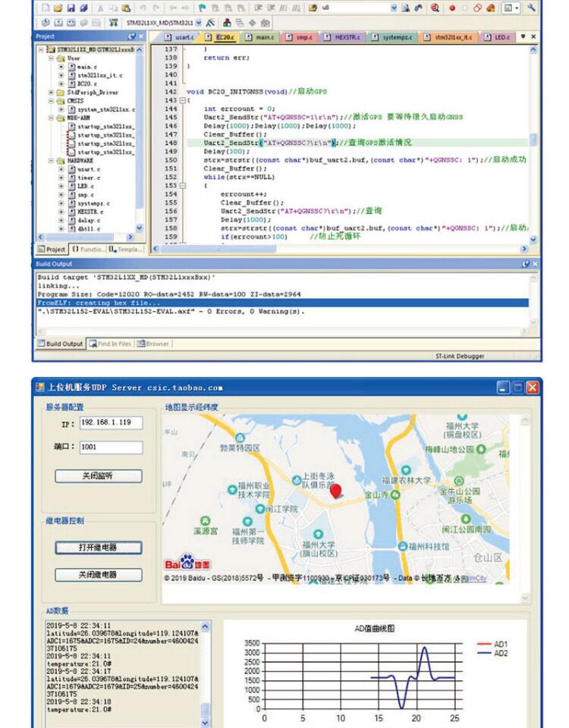
Task: Click the Kill All Breakpoints icon
Action: coord(490,8)
